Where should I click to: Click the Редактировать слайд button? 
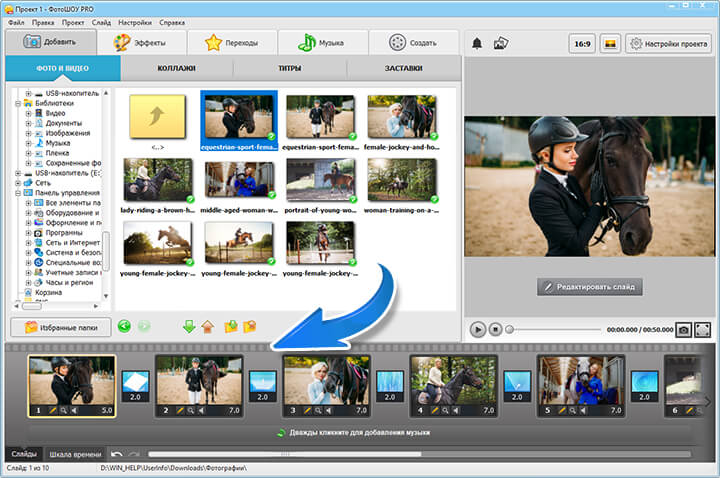588,287
